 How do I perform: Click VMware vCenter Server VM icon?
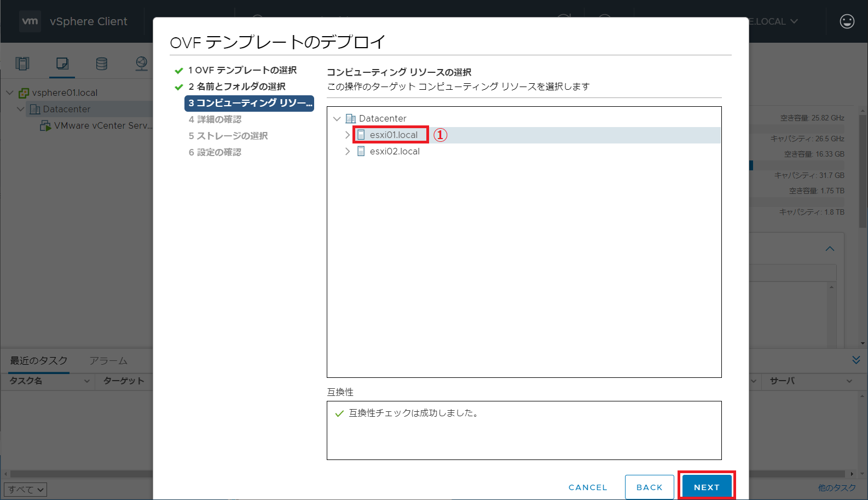(45, 125)
